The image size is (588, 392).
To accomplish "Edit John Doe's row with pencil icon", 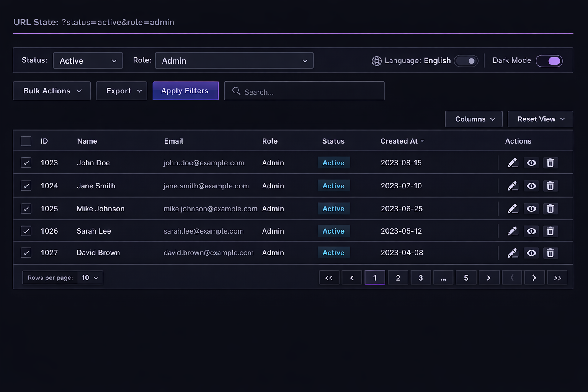I will (513, 163).
